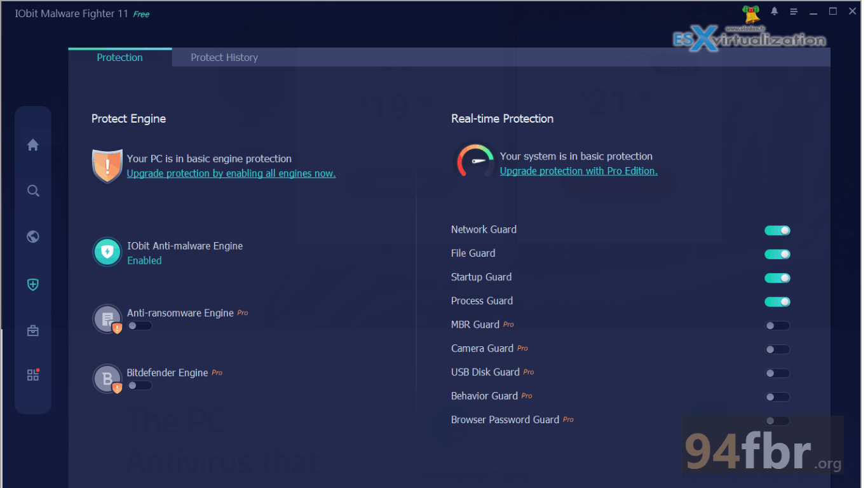Image resolution: width=868 pixels, height=488 pixels.
Task: Open the Tools briefcase icon in sidebar
Action: (33, 330)
